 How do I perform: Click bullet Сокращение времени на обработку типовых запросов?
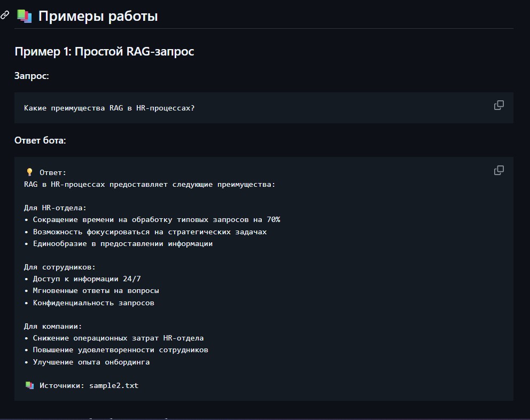[152, 220]
